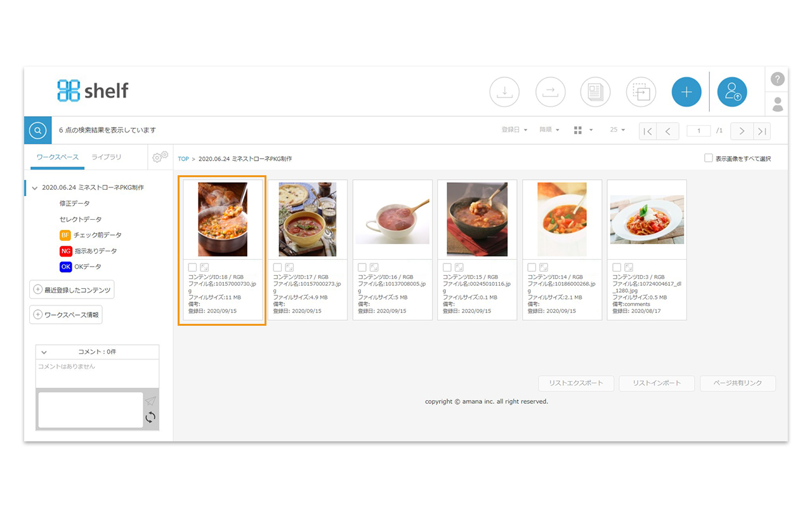Switch to the ライブラリ tab

pyautogui.click(x=106, y=157)
